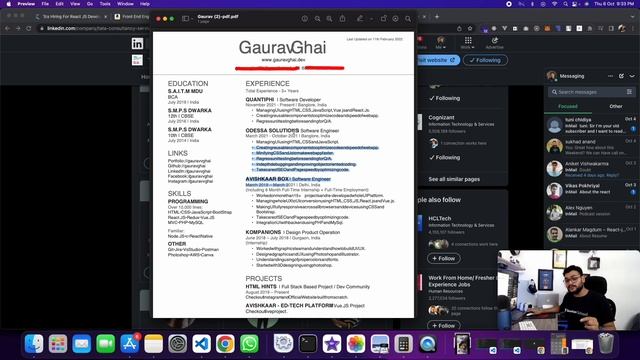Open Visual Studio Code from the Dock
This screenshot has width=640, height=360.
click(201, 344)
